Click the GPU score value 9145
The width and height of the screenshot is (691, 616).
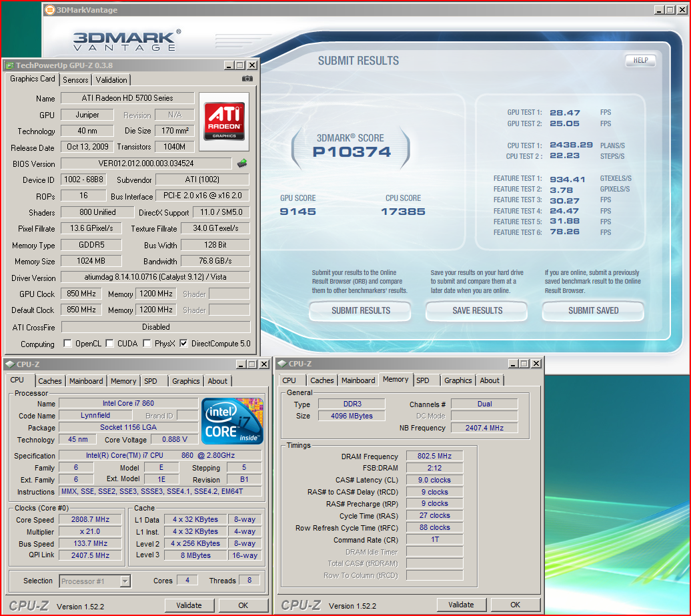(298, 212)
